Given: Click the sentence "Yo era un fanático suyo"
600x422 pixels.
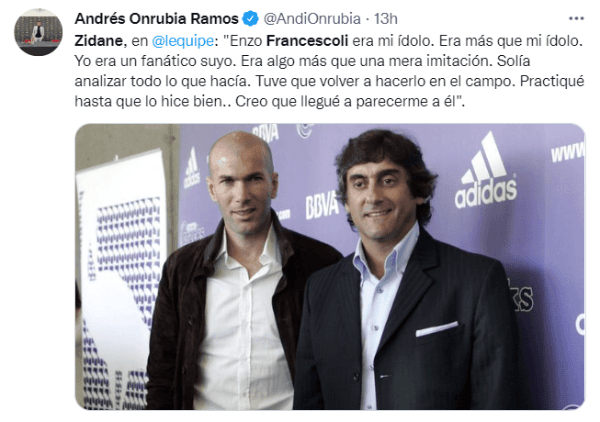Looking at the screenshot, I should tap(153, 61).
